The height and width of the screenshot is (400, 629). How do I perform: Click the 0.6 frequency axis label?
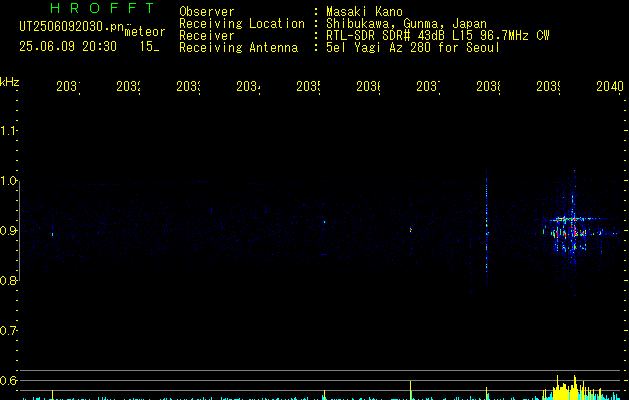8,380
